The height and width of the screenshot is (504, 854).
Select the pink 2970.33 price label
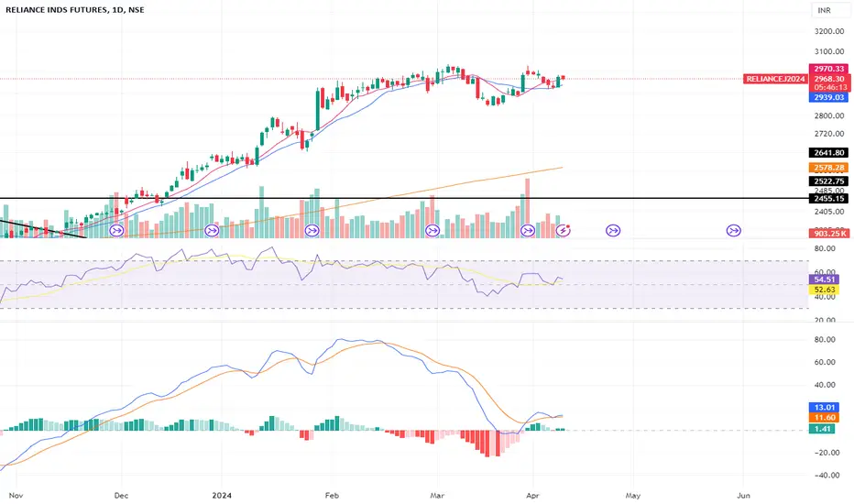pos(829,69)
